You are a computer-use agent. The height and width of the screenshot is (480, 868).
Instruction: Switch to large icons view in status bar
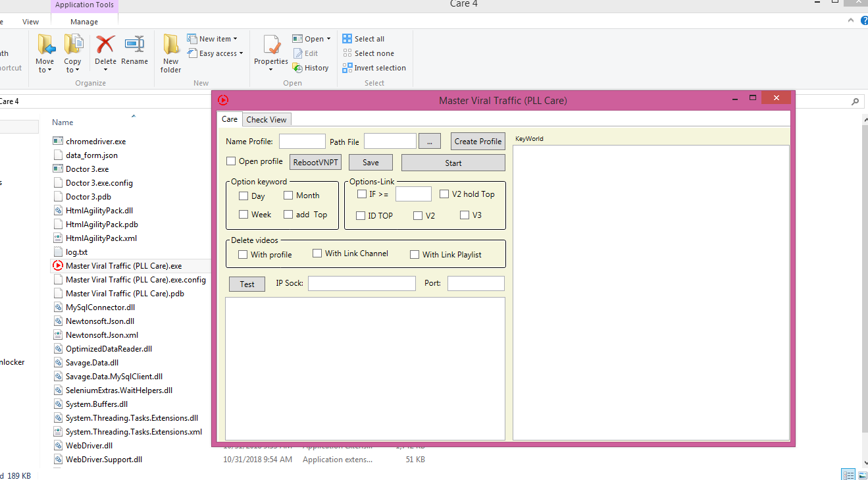click(x=861, y=475)
